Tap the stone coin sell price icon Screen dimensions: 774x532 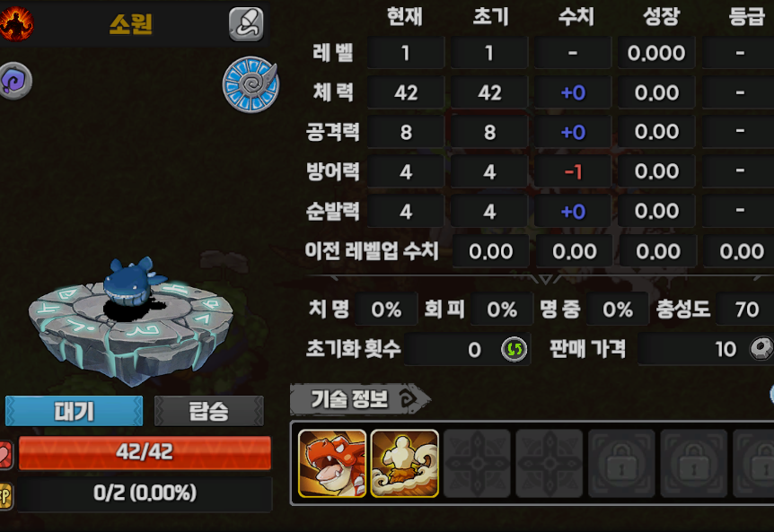tap(761, 349)
